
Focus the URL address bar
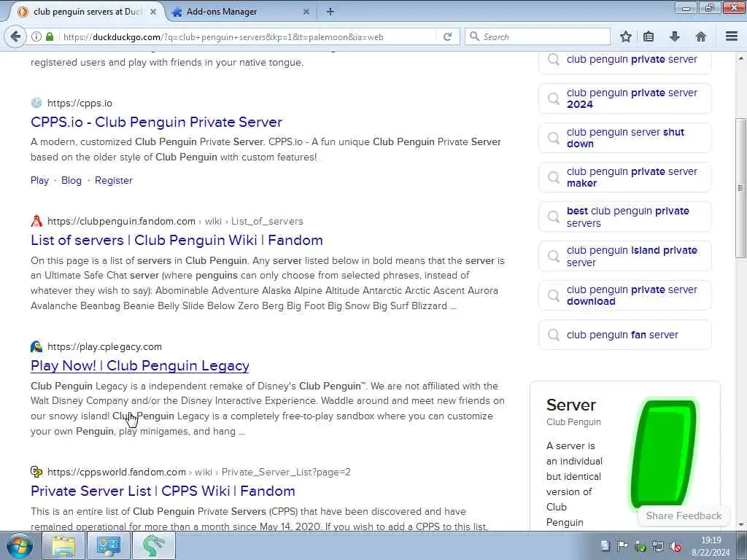(x=248, y=36)
